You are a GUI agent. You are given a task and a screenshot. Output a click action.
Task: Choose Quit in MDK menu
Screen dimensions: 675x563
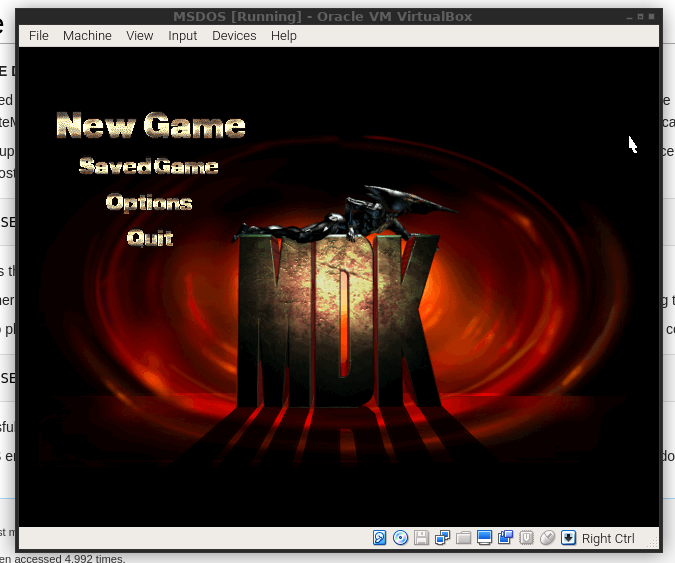pyautogui.click(x=150, y=238)
